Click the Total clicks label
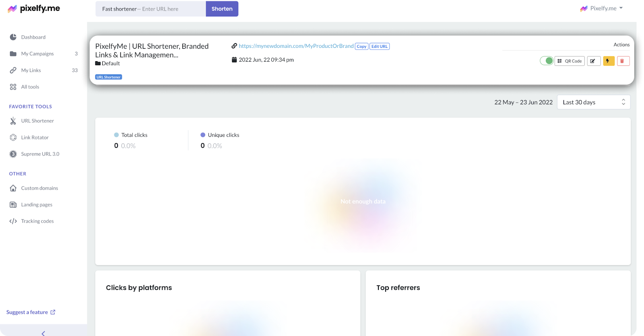 coord(134,135)
